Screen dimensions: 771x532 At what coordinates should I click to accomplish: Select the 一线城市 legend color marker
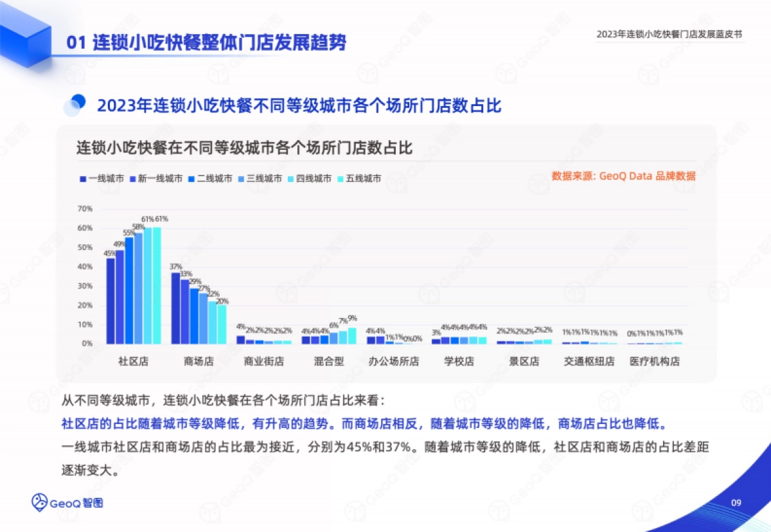(83, 179)
